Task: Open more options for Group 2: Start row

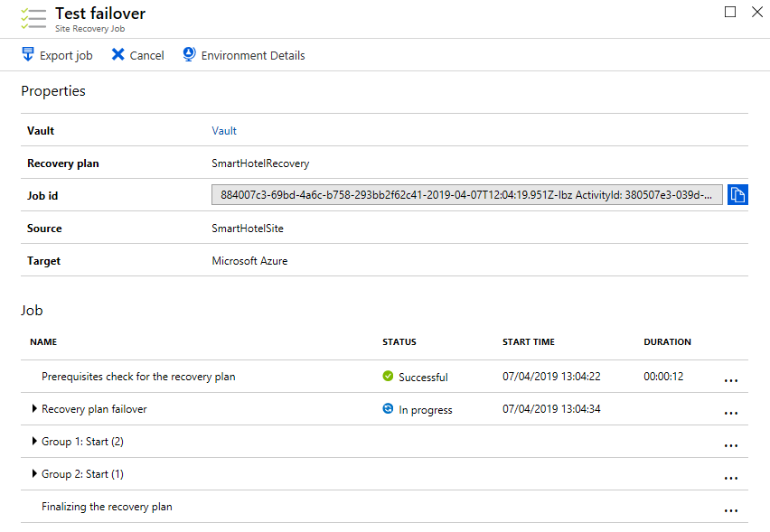Action: pyautogui.click(x=731, y=478)
